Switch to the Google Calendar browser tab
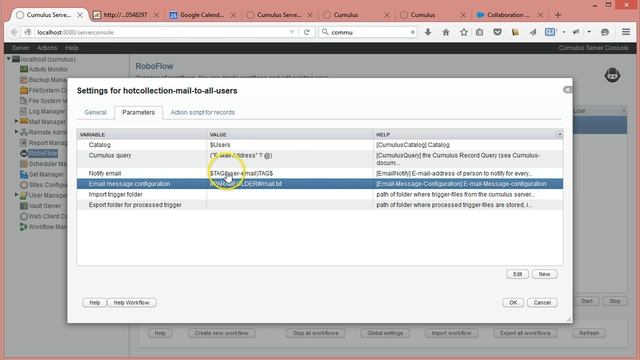Image resolution: width=640 pixels, height=360 pixels. [x=202, y=15]
